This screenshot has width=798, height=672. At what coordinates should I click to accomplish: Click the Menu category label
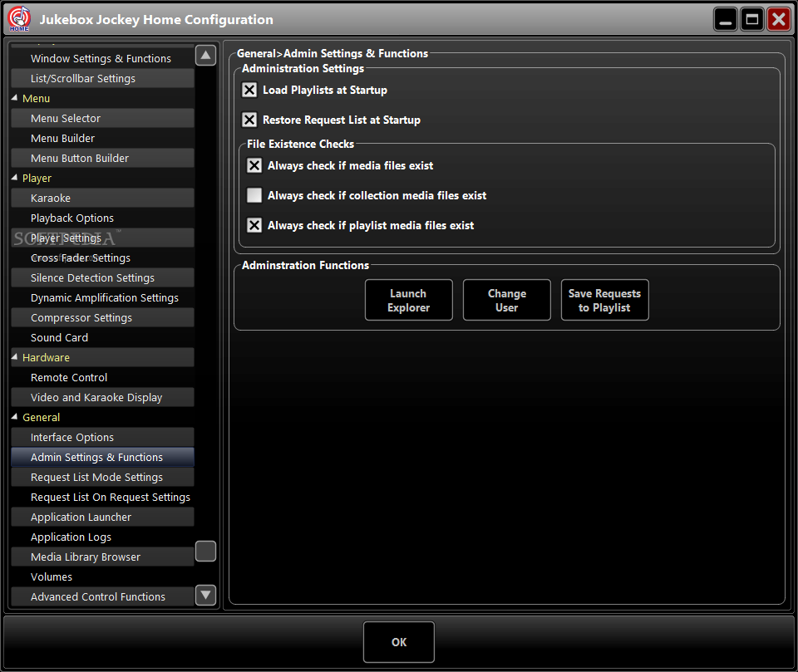click(x=36, y=98)
